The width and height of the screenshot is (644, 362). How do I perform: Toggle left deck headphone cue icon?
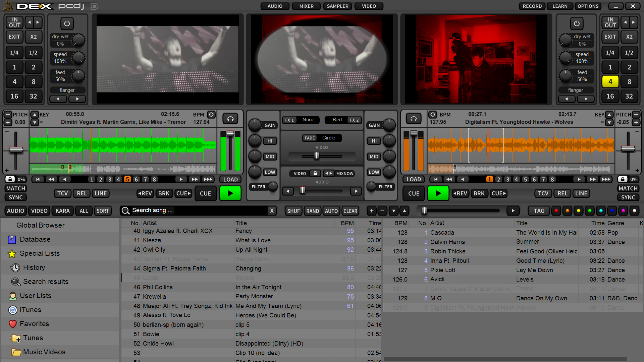click(x=230, y=119)
